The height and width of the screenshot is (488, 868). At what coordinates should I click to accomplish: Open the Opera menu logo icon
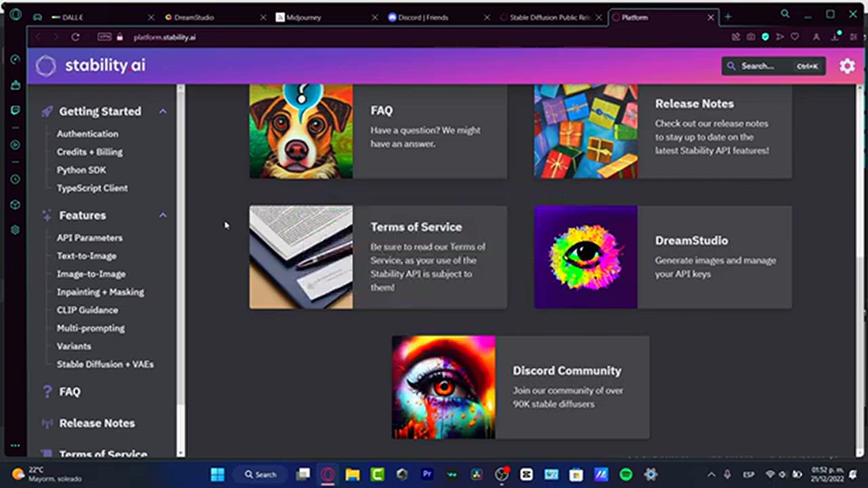[x=15, y=14]
